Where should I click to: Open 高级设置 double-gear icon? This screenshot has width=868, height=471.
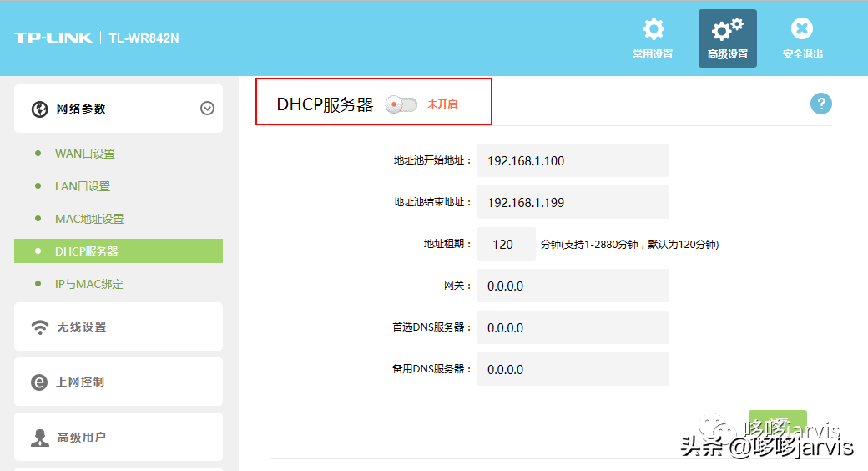coord(728,29)
